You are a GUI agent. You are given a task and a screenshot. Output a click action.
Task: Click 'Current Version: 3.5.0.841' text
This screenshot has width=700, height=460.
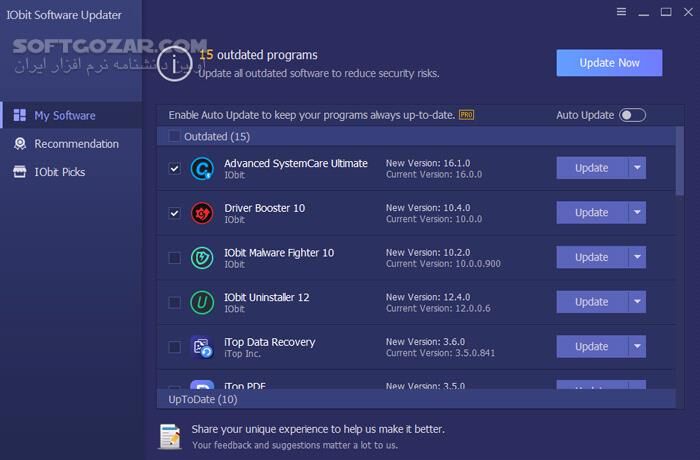click(x=441, y=353)
